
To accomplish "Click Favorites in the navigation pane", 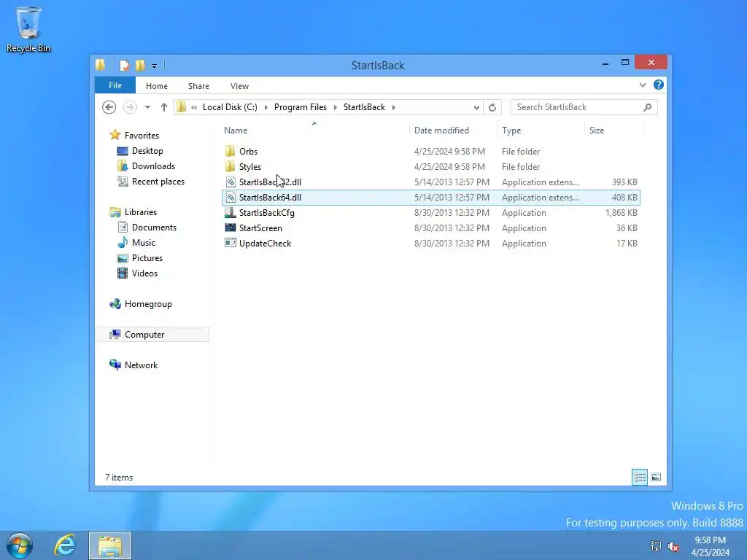I will point(142,135).
